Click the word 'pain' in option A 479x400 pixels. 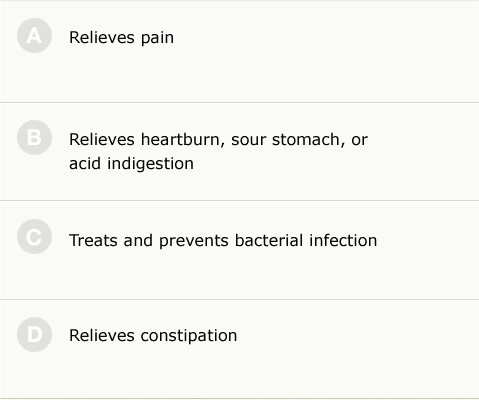point(157,38)
